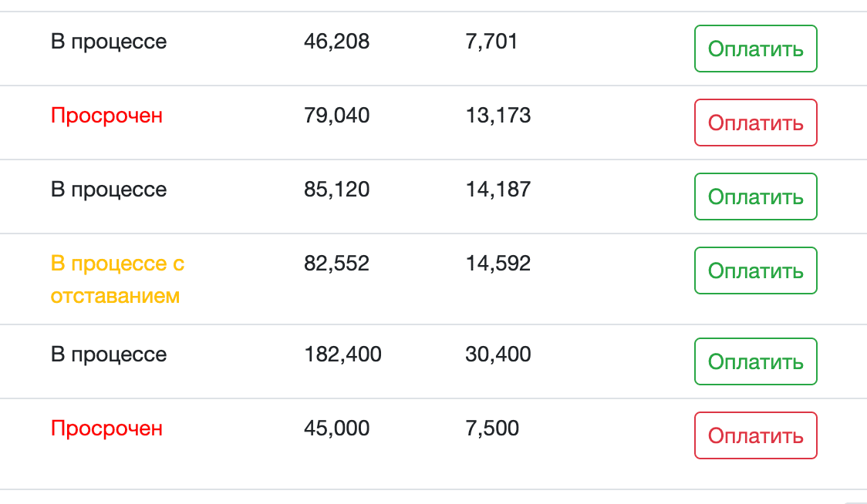Select the 13,173 value cell

(498, 116)
